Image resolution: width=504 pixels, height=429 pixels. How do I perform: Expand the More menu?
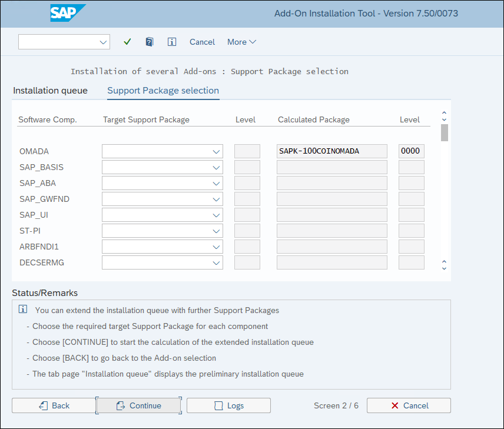coord(242,42)
